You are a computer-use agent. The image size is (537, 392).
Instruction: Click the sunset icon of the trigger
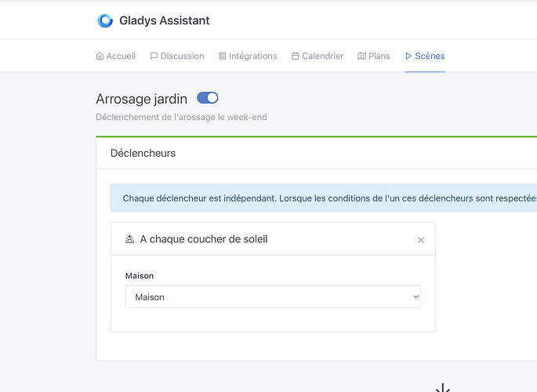[129, 239]
